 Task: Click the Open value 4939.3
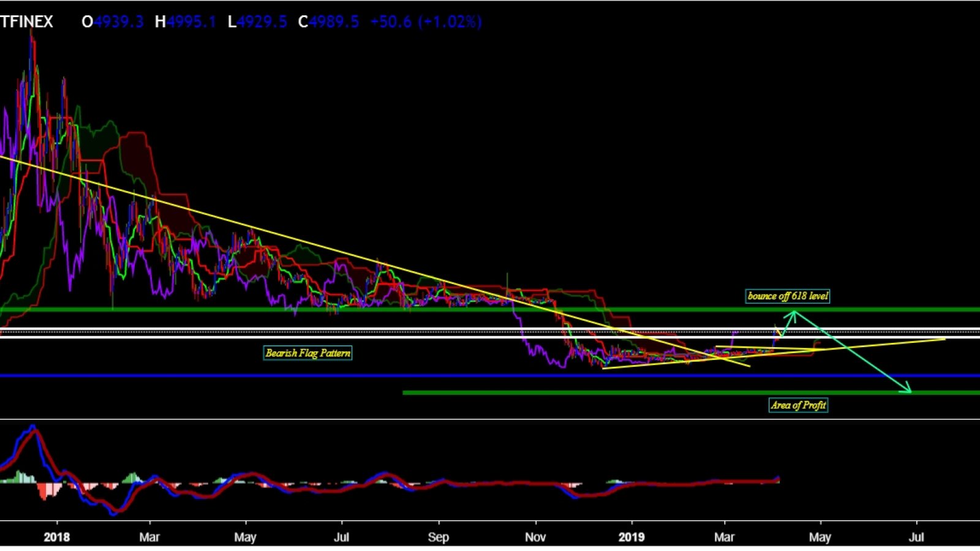coord(119,22)
